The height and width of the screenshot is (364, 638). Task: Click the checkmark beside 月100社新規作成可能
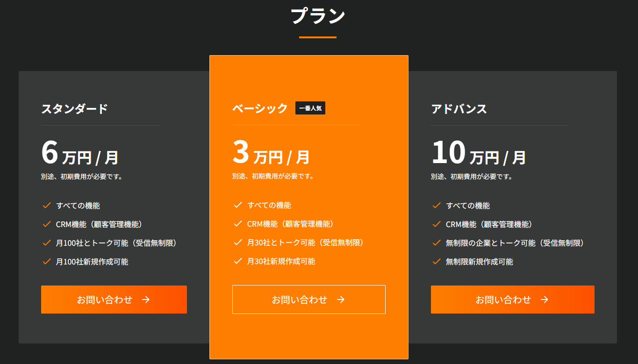(47, 262)
